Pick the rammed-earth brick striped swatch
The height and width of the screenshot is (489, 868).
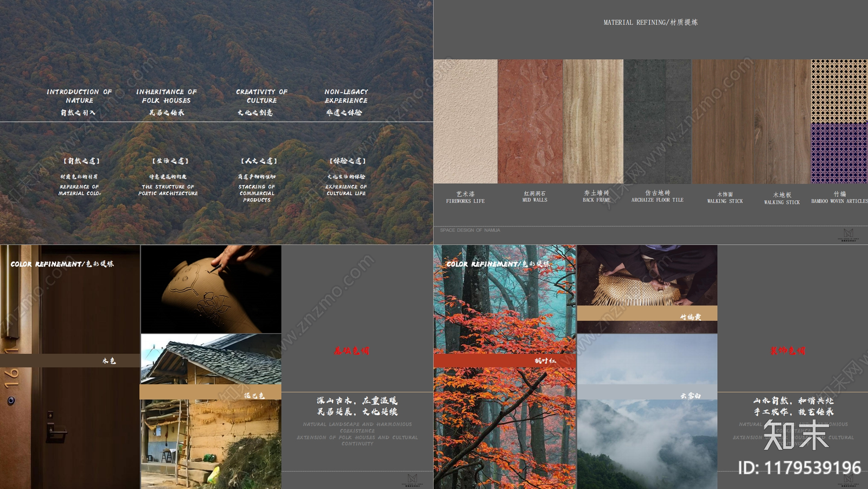tap(593, 122)
